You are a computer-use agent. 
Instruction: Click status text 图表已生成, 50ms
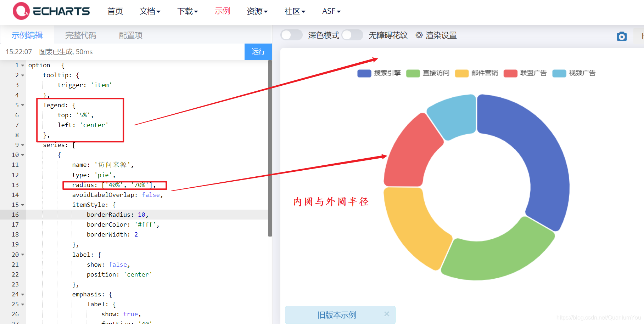tap(66, 52)
